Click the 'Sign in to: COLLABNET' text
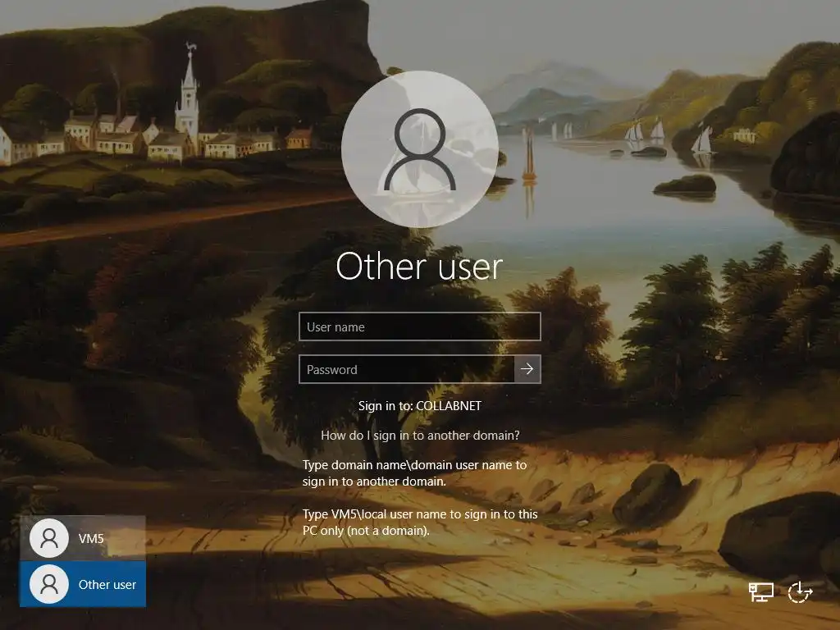Screen dimensions: 840x630 420,405
